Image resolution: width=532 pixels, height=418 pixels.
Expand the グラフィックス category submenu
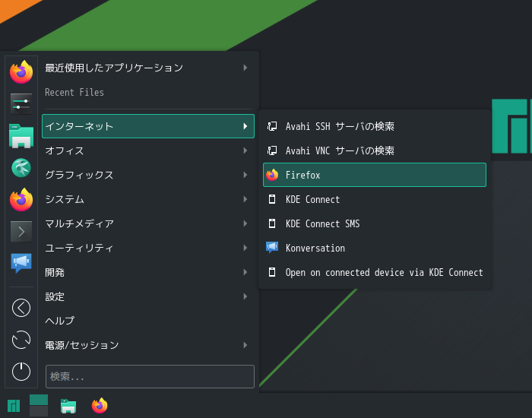(x=148, y=175)
